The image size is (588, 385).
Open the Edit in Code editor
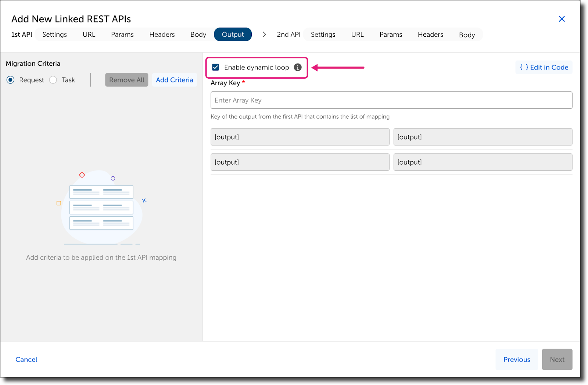pos(544,67)
